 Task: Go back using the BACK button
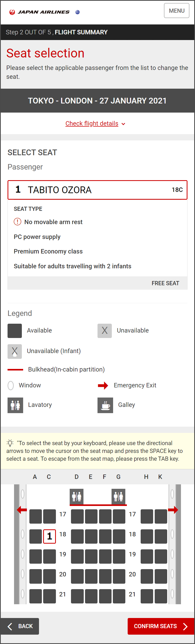pyautogui.click(x=20, y=626)
